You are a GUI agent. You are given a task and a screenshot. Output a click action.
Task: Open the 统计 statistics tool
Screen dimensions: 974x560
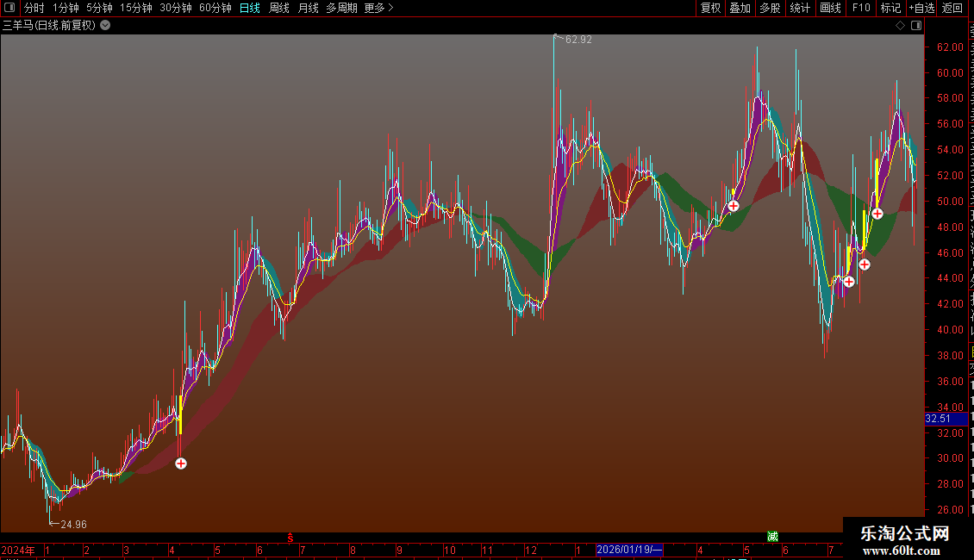[800, 8]
